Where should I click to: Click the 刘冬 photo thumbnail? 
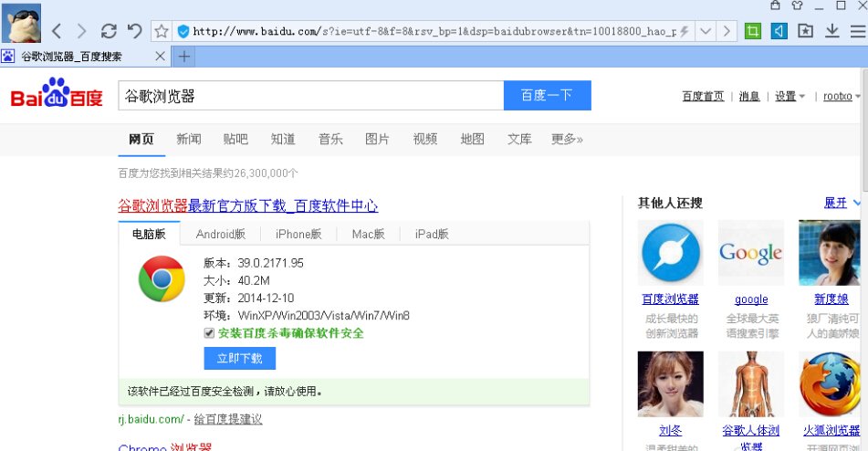tap(670, 384)
